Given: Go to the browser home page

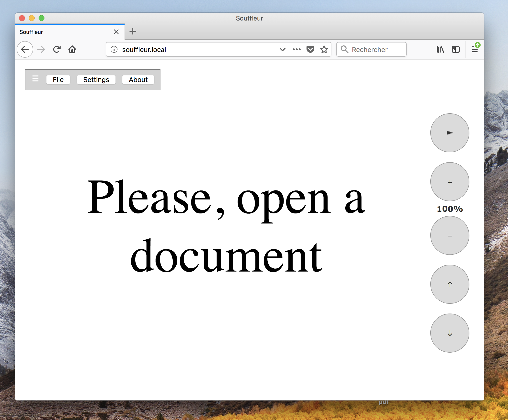Looking at the screenshot, I should coord(72,50).
